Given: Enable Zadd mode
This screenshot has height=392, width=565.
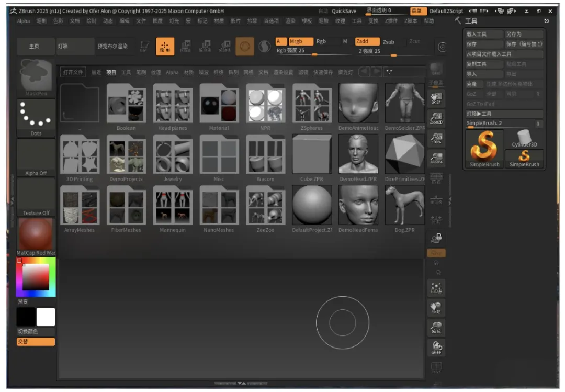Looking at the screenshot, I should click(x=367, y=41).
